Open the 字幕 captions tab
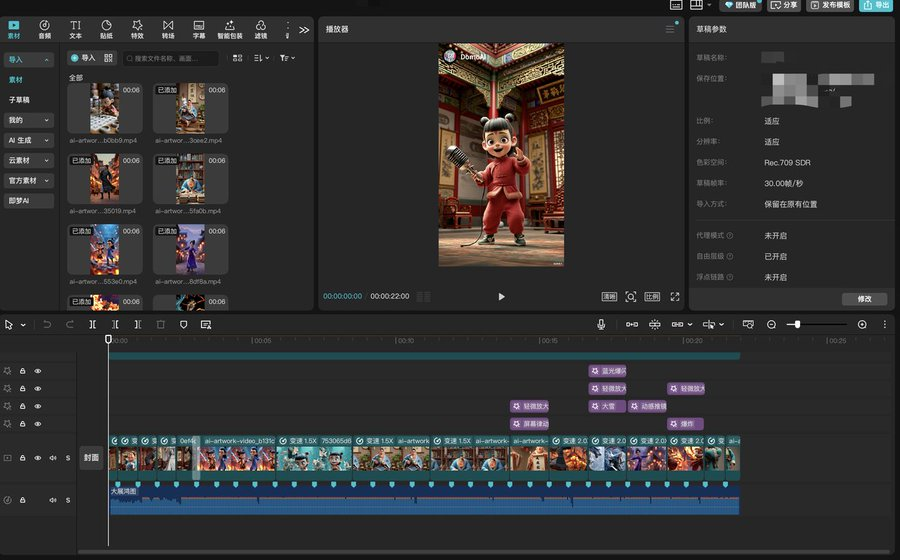The height and width of the screenshot is (560, 900). [199, 29]
